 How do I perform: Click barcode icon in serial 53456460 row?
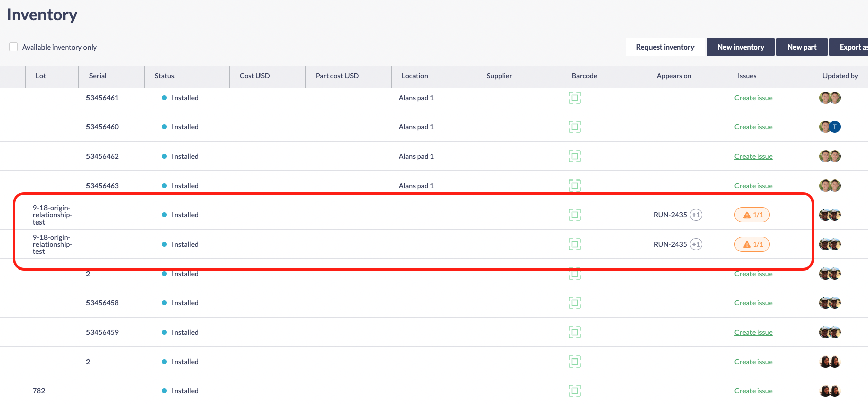click(574, 127)
